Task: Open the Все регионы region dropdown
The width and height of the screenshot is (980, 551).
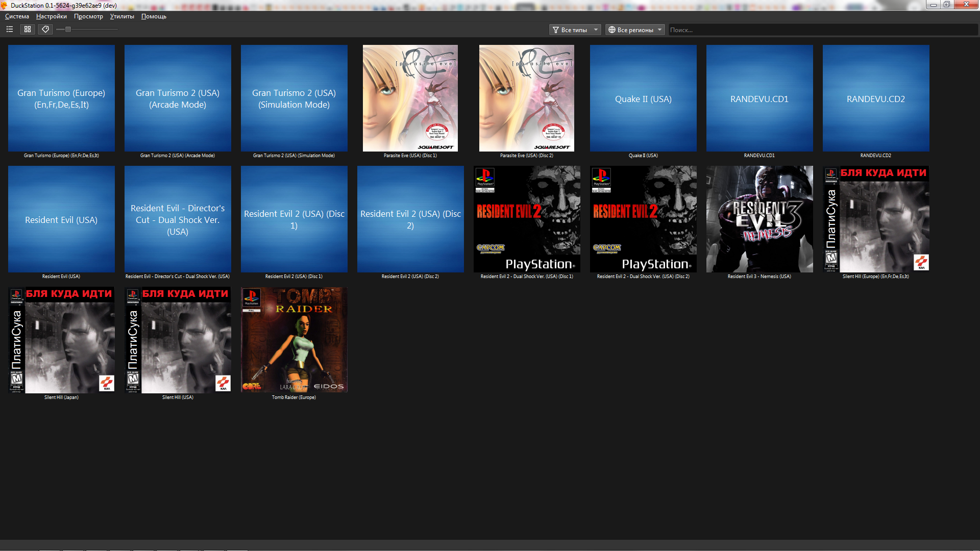Action: (x=634, y=30)
